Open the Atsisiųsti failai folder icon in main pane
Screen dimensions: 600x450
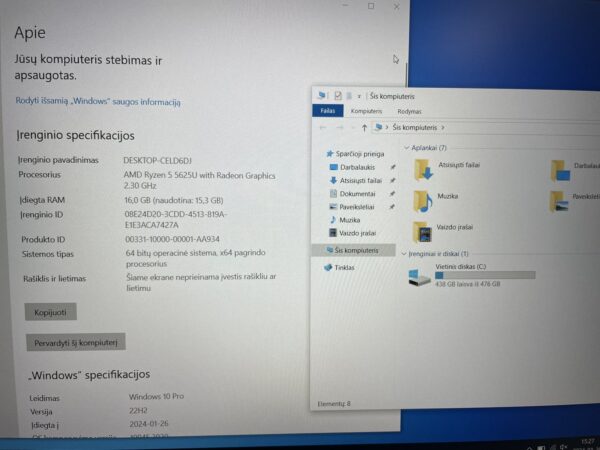click(x=423, y=170)
